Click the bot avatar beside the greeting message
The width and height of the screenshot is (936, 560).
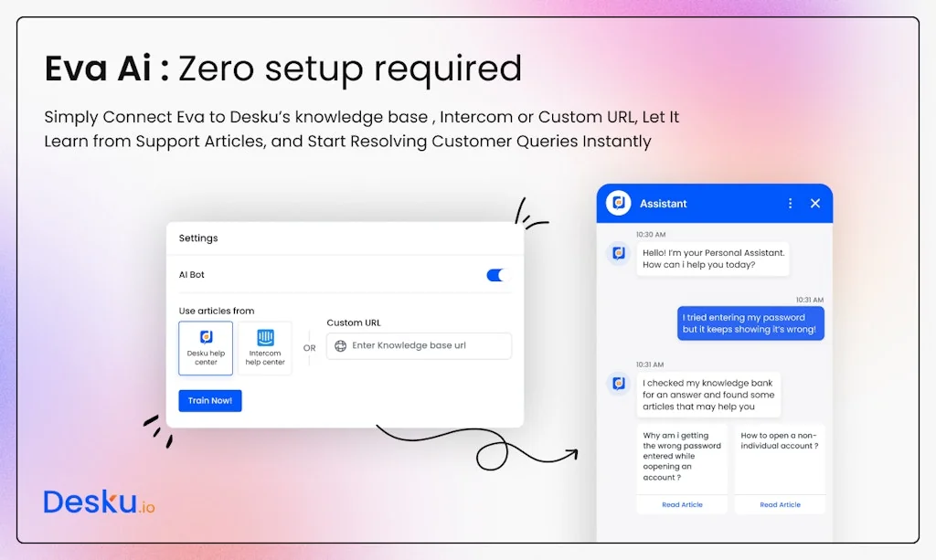click(x=618, y=253)
